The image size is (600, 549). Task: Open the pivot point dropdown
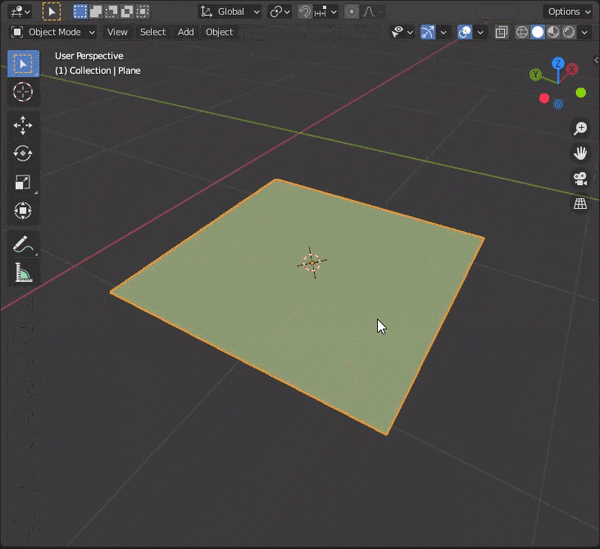coord(280,12)
